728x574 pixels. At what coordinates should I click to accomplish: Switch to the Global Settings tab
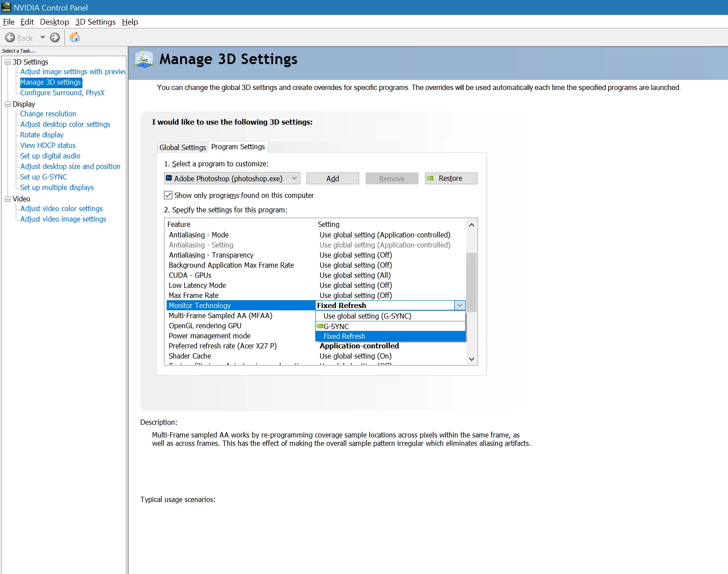click(x=182, y=147)
